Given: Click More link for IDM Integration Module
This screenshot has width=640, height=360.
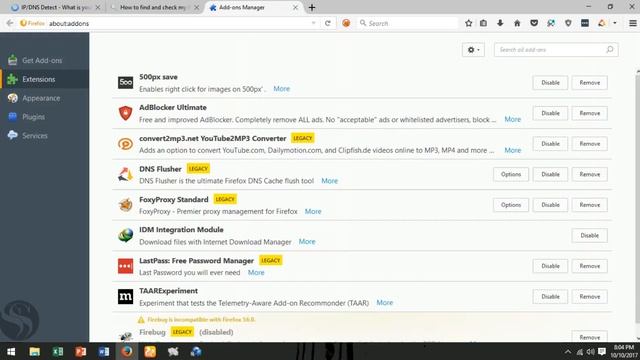Looking at the screenshot, I should 307,242.
